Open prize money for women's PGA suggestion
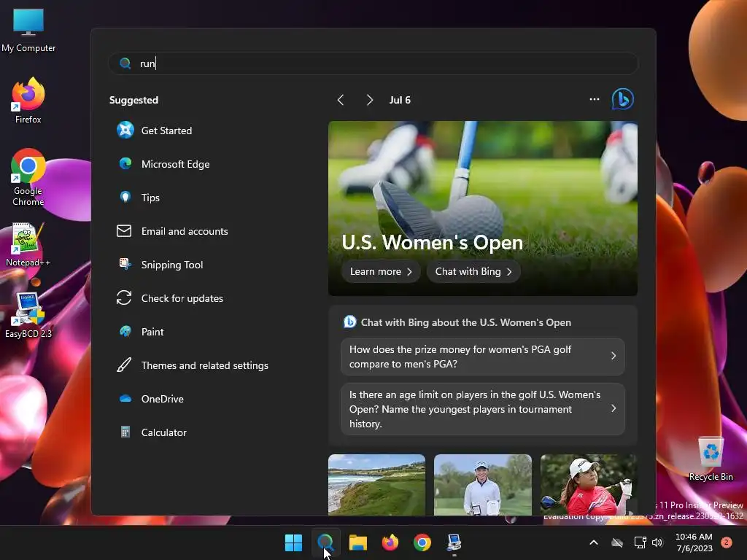Image resolution: width=747 pixels, height=560 pixels. pos(483,357)
